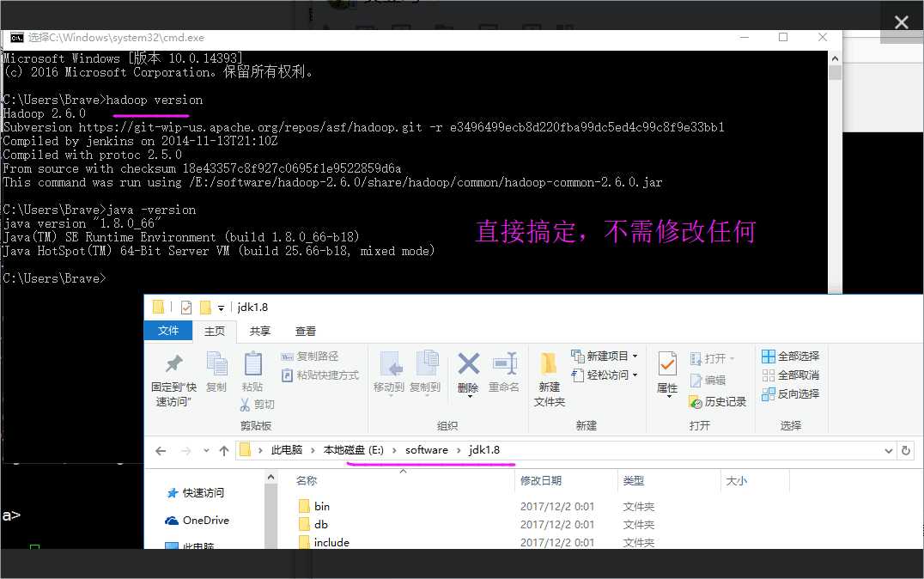Expand 打开 (Open) dropdown in ribbon
The width and height of the screenshot is (924, 579).
732,358
